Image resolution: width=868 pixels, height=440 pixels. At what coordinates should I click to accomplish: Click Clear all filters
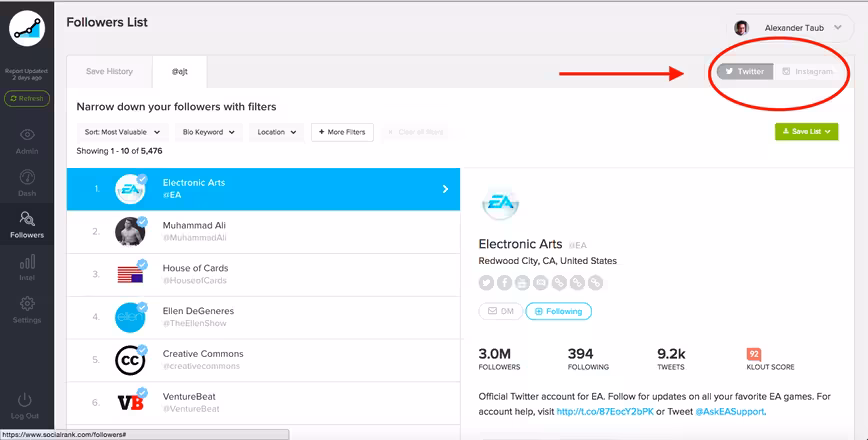416,132
